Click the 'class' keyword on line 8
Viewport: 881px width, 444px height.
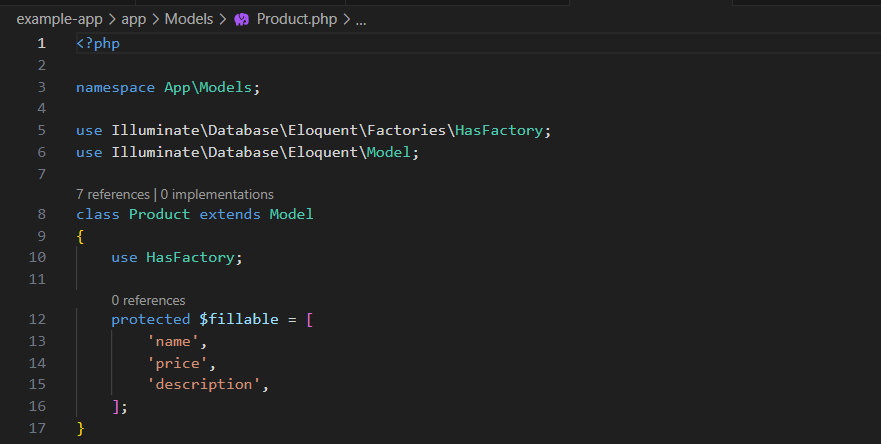click(98, 214)
